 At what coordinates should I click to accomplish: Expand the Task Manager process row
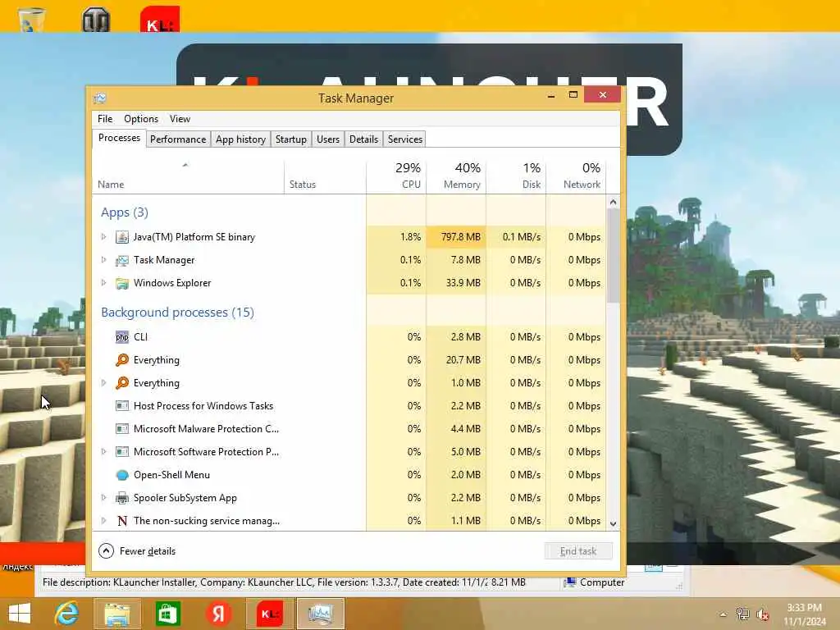click(104, 260)
